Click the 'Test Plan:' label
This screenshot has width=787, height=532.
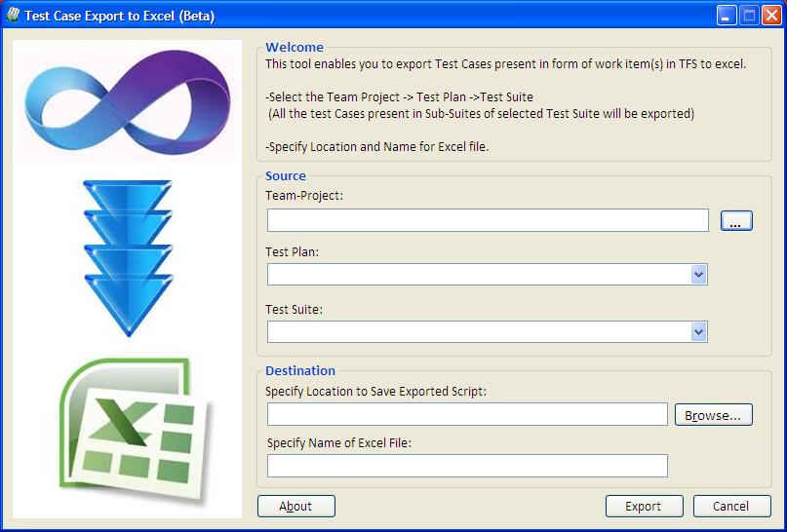tap(293, 252)
